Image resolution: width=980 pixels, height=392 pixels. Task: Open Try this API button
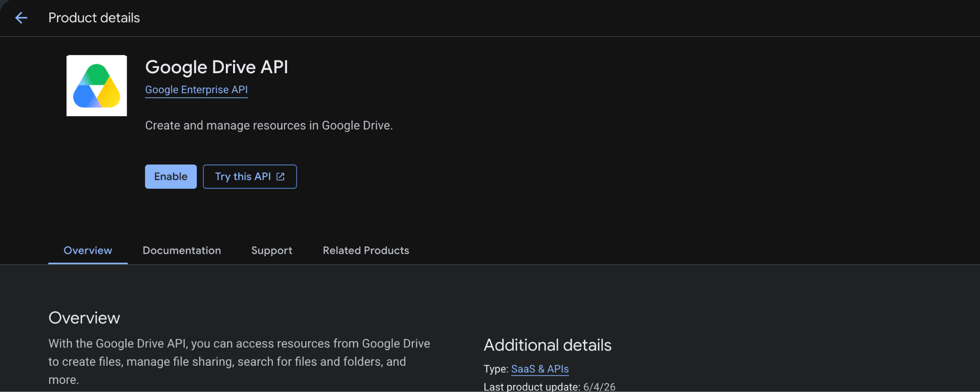(250, 176)
